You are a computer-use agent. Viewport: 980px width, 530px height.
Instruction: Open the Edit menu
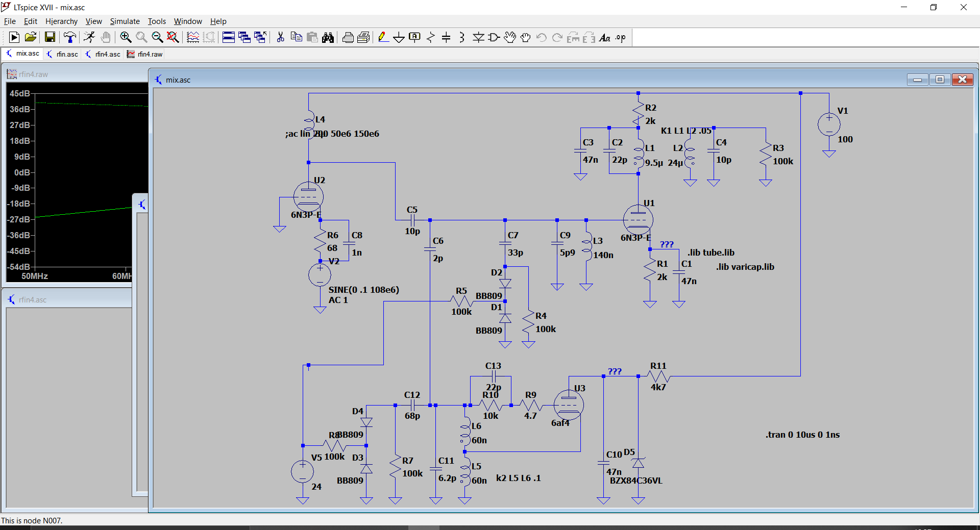pos(31,21)
